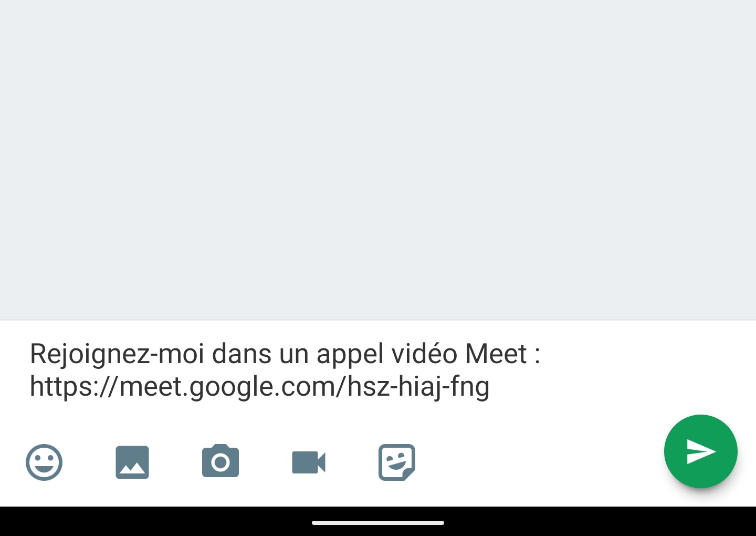Open the camera to take a photo
The width and height of the screenshot is (756, 536).
click(x=220, y=461)
